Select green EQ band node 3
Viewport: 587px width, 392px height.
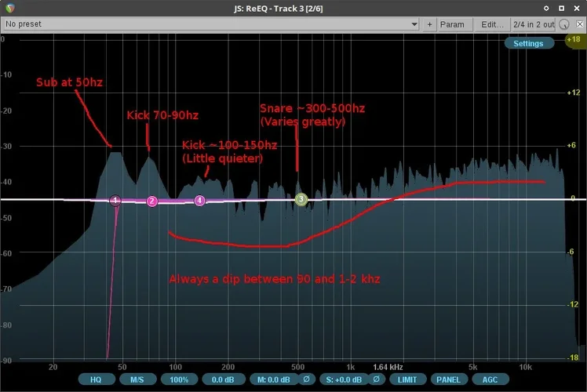click(x=301, y=199)
